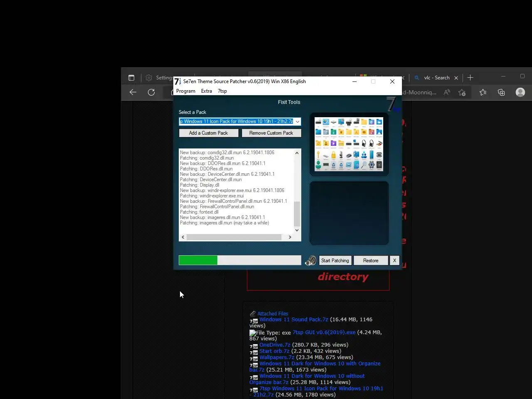Open the Wallpapers.7z attachment link
532x399 pixels.
tap(277, 357)
